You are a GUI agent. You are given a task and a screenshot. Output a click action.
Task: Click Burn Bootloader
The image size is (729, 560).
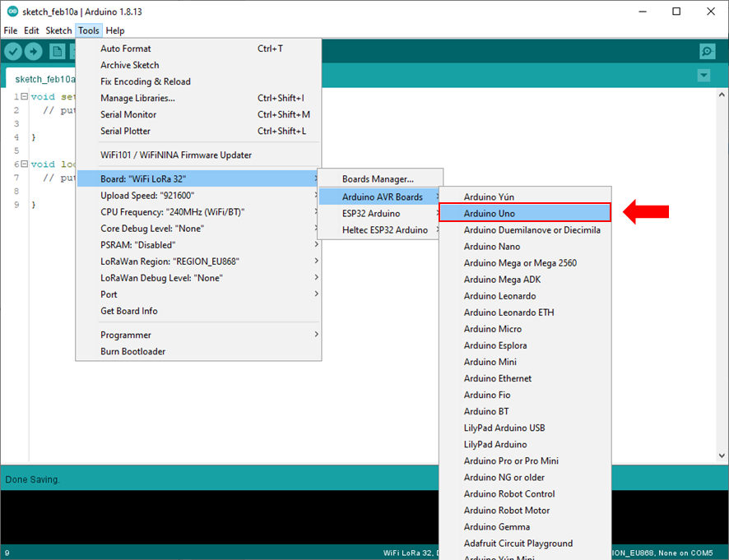[198, 351]
